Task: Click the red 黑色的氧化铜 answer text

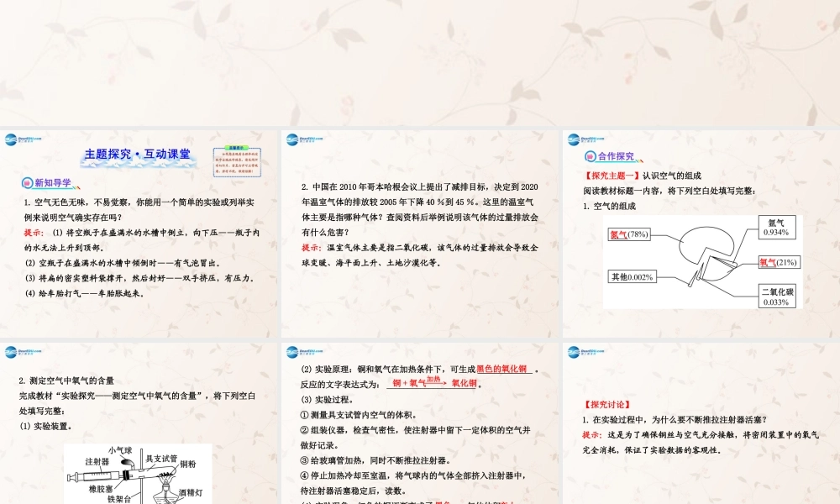Action: point(501,370)
